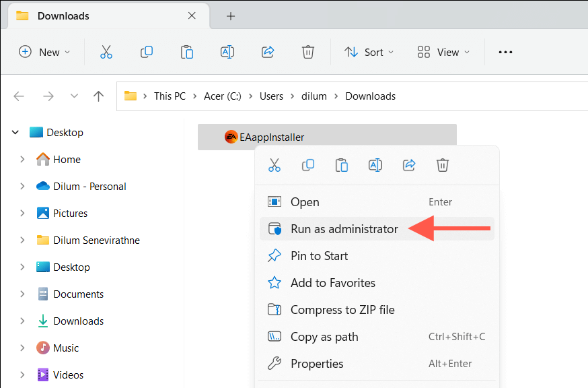Screen dimensions: 588x388
Task: Click the Delete trash icon in the top toolbar
Action: 308,52
